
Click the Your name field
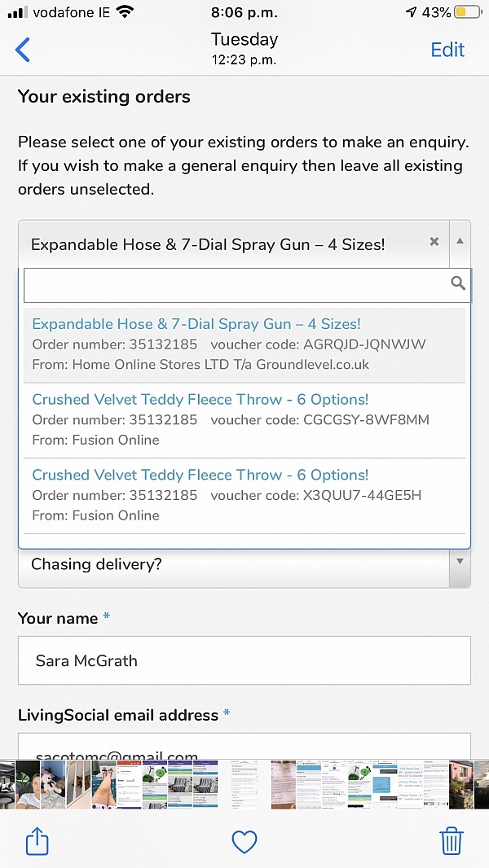pos(244,660)
